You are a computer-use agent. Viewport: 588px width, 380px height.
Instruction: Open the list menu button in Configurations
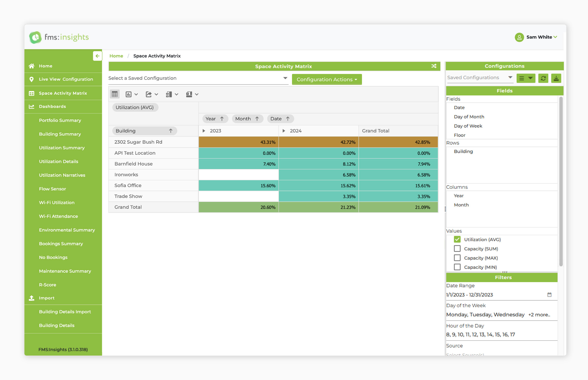(x=526, y=78)
